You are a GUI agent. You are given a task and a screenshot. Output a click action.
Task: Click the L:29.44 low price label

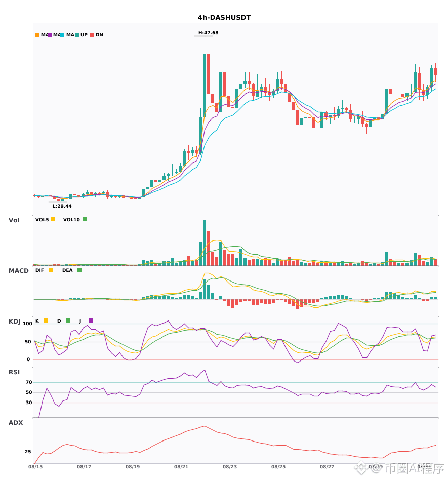point(62,206)
